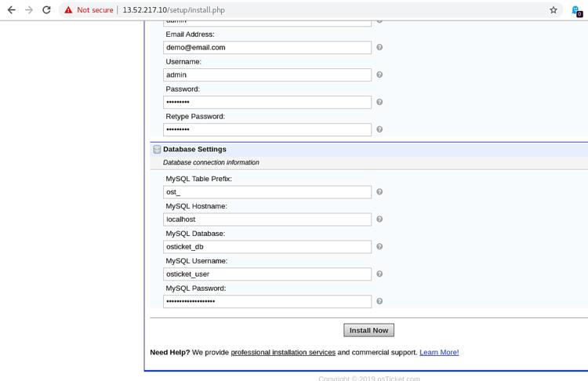The height and width of the screenshot is (381, 588).
Task: Click the Not secure warning in address bar
Action: (x=89, y=10)
